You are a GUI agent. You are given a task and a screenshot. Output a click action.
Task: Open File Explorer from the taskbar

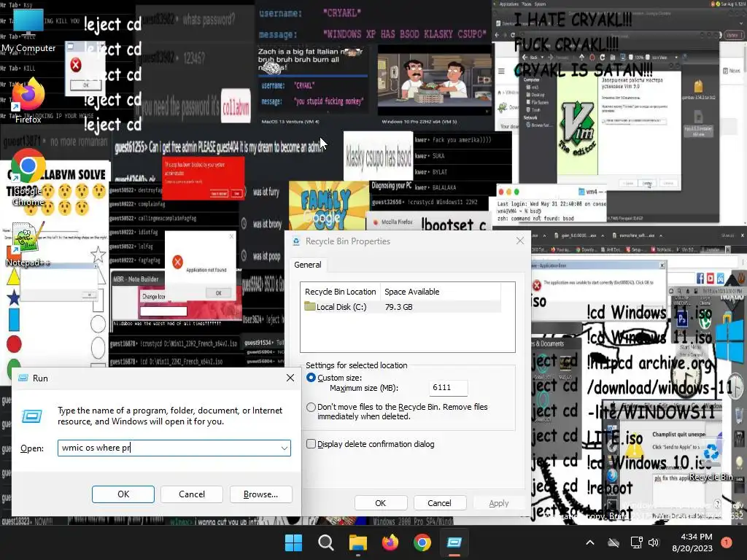(x=357, y=542)
